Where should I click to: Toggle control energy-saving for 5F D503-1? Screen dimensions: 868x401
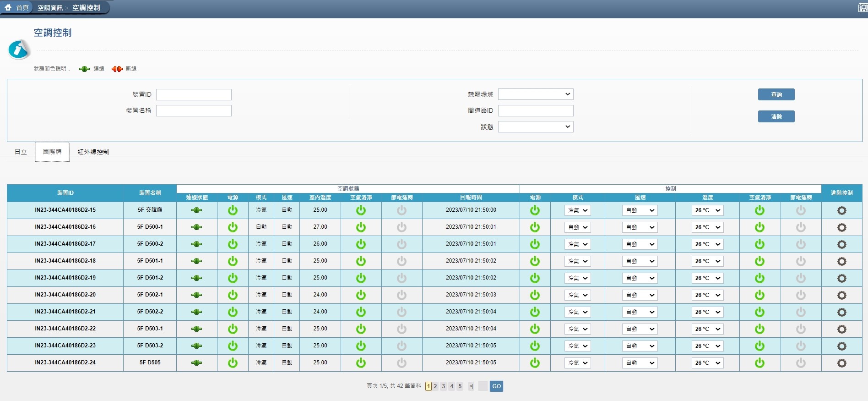click(x=800, y=329)
